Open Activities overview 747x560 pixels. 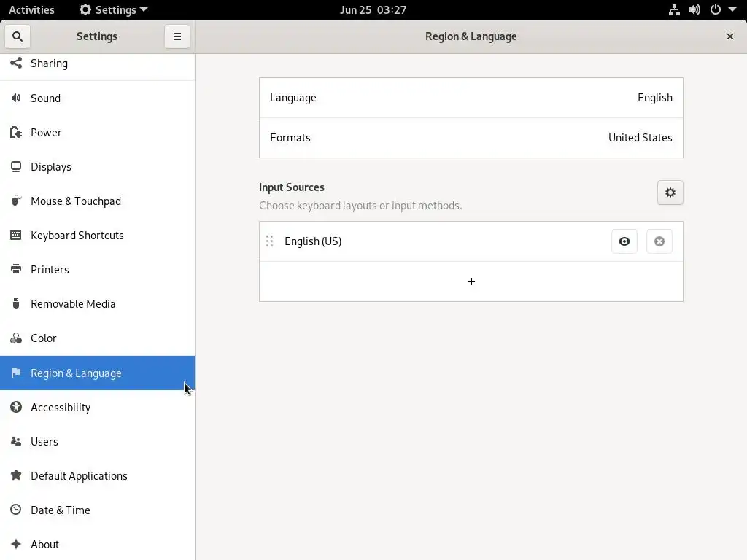(31, 9)
